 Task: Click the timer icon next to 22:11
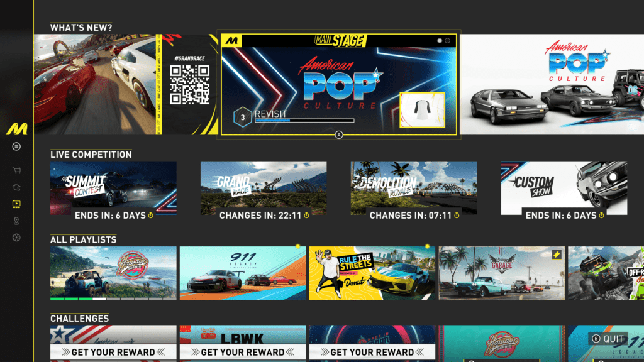[x=306, y=216]
